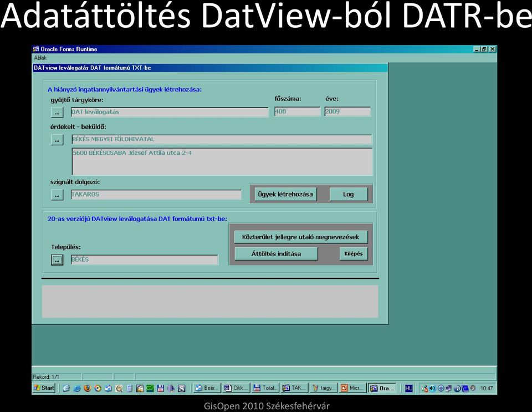
Task: Open lookup button for érdekelt - beküldő
Action: 57,140
